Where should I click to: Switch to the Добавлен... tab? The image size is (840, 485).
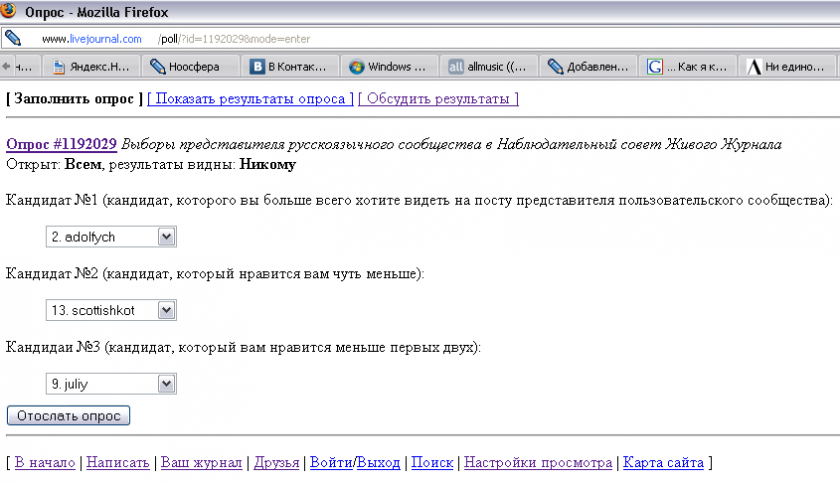click(x=588, y=66)
